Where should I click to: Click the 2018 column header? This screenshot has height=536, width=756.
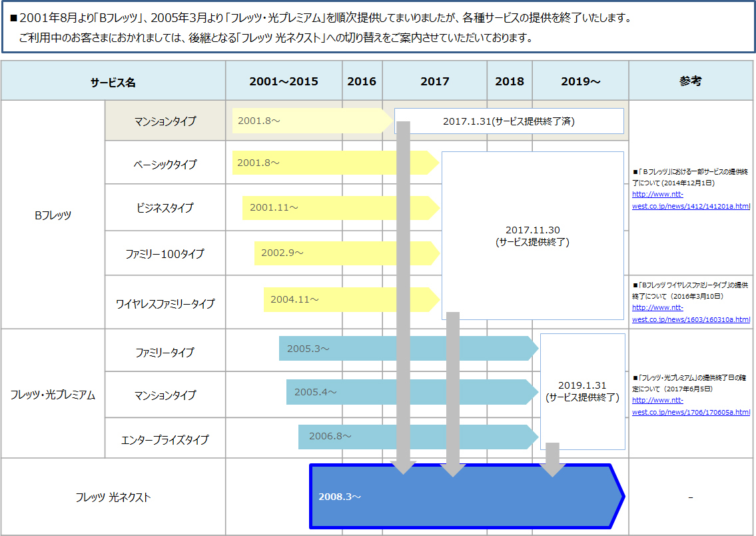pyautogui.click(x=509, y=81)
